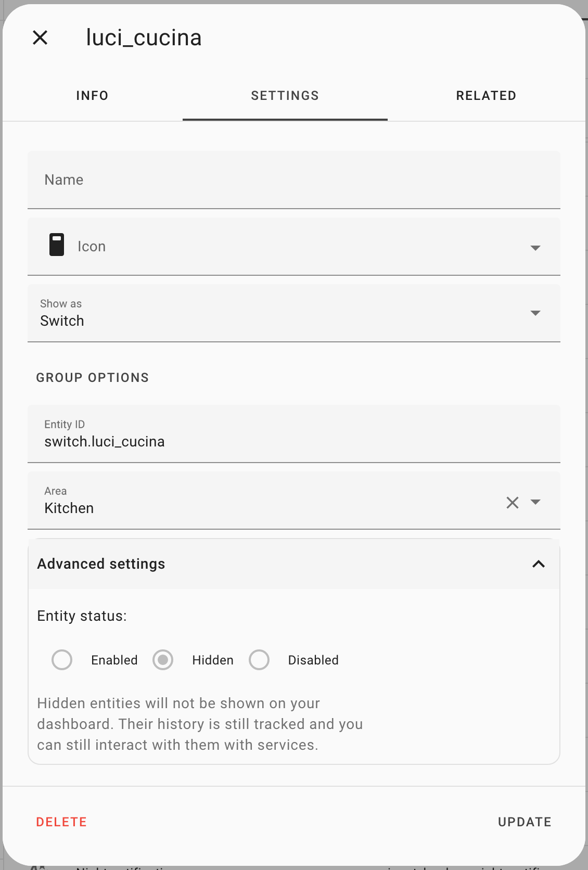This screenshot has width=588, height=870.
Task: Open the SETTINGS tab
Action: (285, 95)
